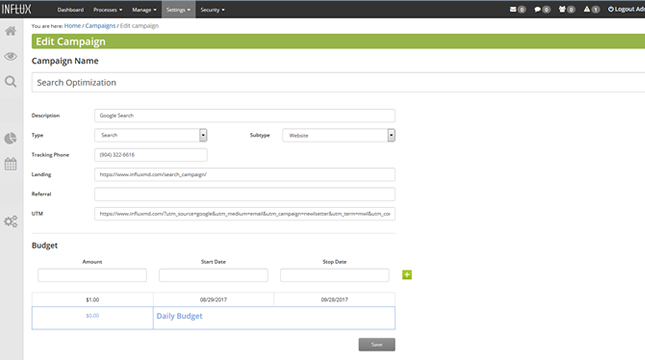Click the Landing URL field
The image size is (645, 360).
click(245, 174)
